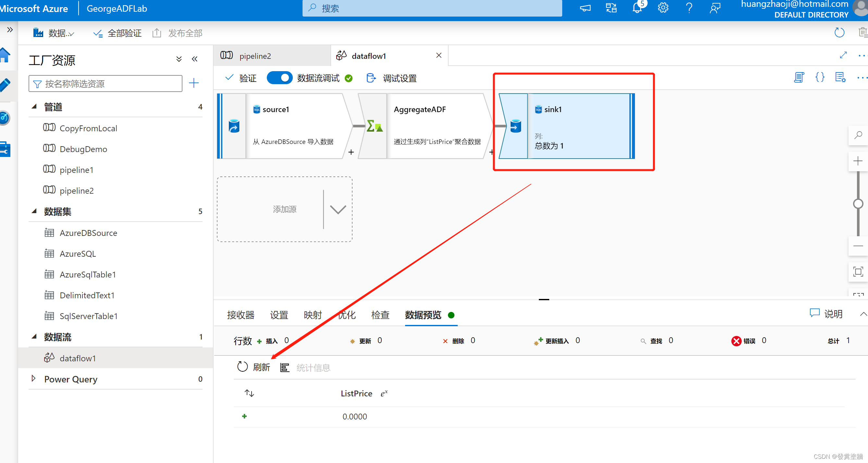Image resolution: width=868 pixels, height=463 pixels.
Task: Click the AggregateADF sigma transformation icon
Action: 374,126
